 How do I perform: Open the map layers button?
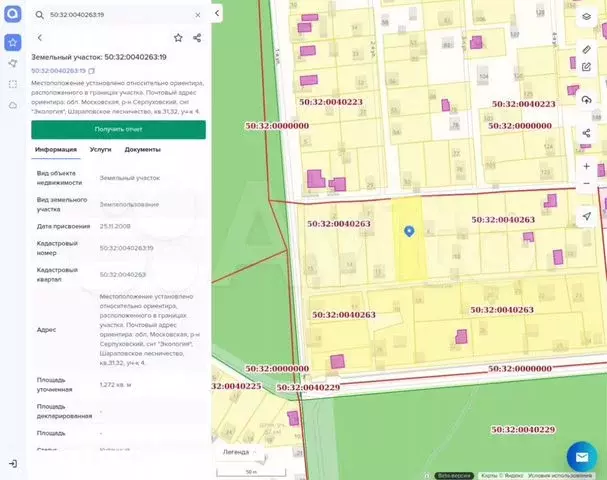click(x=586, y=17)
